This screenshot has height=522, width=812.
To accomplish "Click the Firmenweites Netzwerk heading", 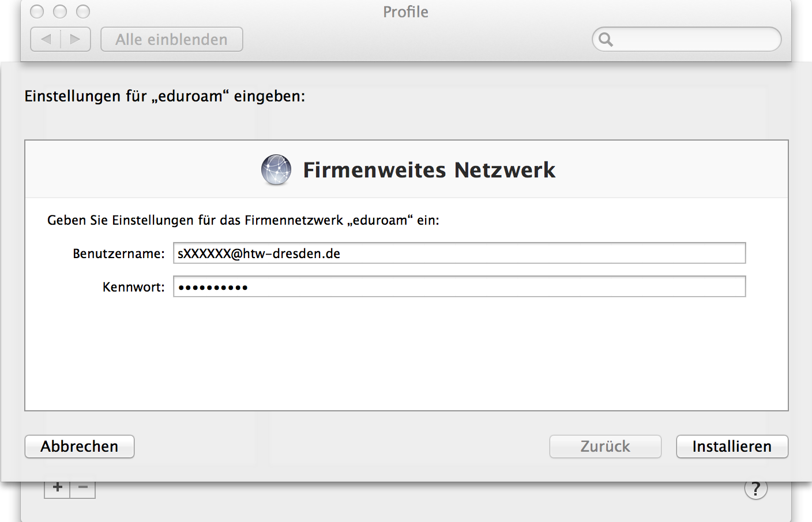I will coord(429,170).
